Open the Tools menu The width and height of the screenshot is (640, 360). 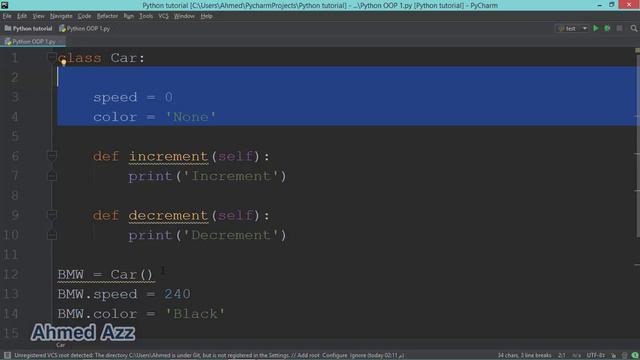[146, 16]
